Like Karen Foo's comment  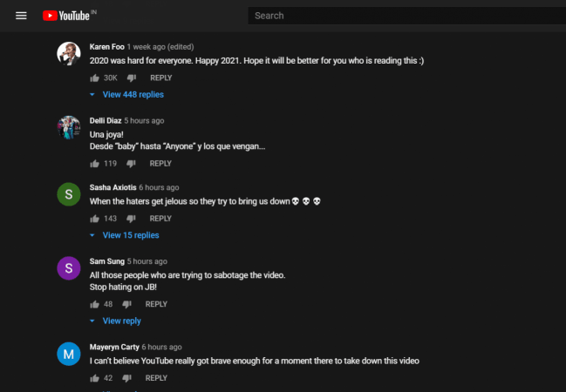pyautogui.click(x=94, y=78)
